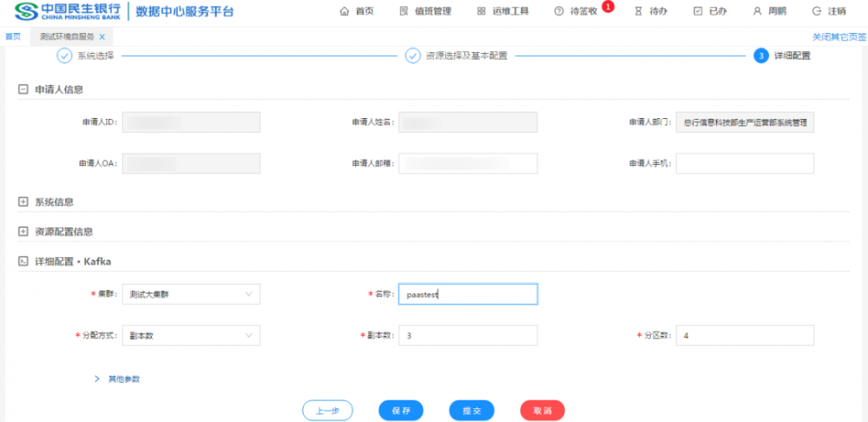Click the 关闭其它页签 link

[x=839, y=37]
